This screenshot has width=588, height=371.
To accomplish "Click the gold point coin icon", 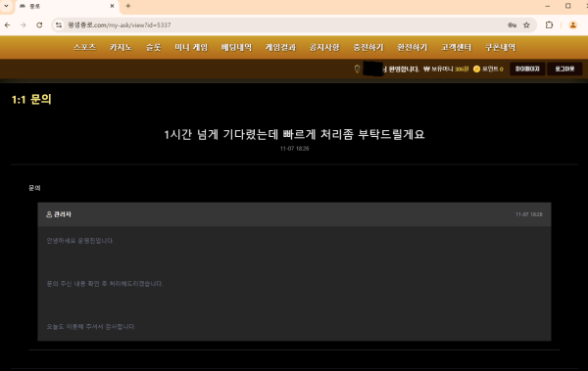I will pos(476,69).
